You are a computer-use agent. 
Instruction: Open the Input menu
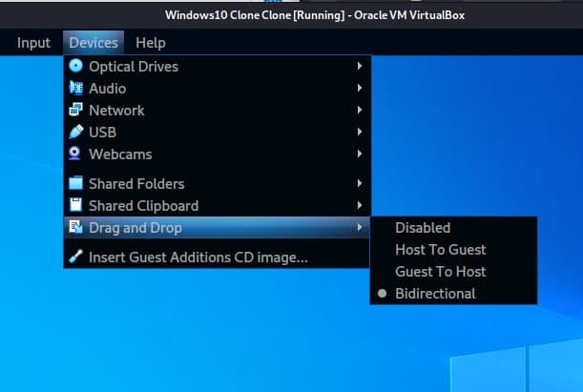click(x=34, y=43)
